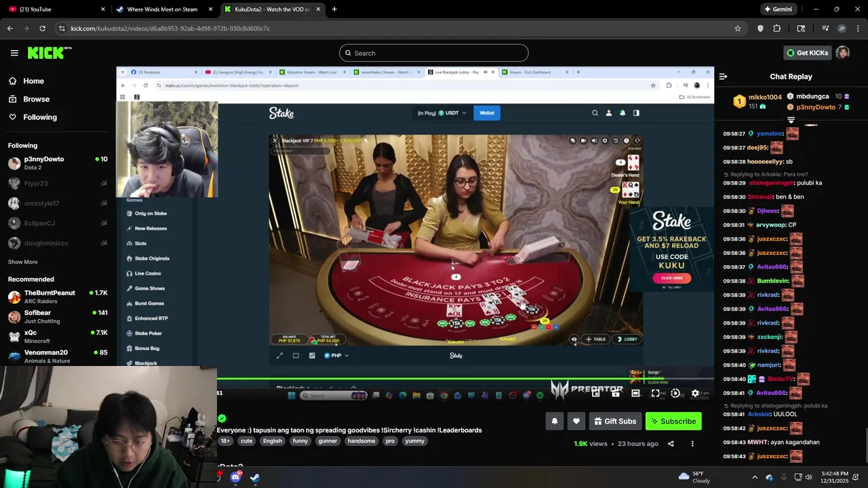This screenshot has width=868, height=488.
Task: Open the Chrome extensions puzzle icon
Action: 777,28
